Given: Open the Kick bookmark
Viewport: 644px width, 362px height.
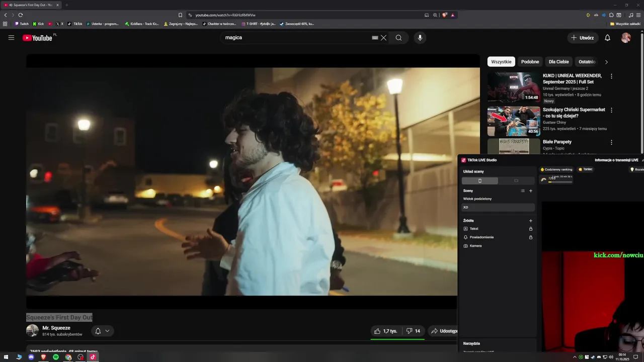Looking at the screenshot, I should [38, 24].
